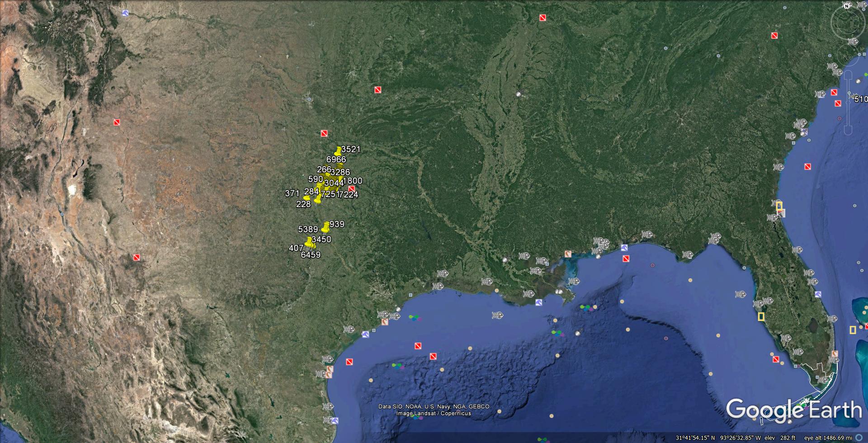The image size is (868, 443).
Task: Click the 6459 placemark label
Action: coord(311,255)
